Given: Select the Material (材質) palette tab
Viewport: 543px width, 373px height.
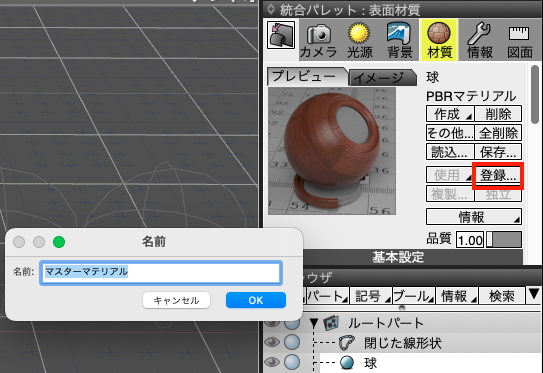Looking at the screenshot, I should point(439,40).
